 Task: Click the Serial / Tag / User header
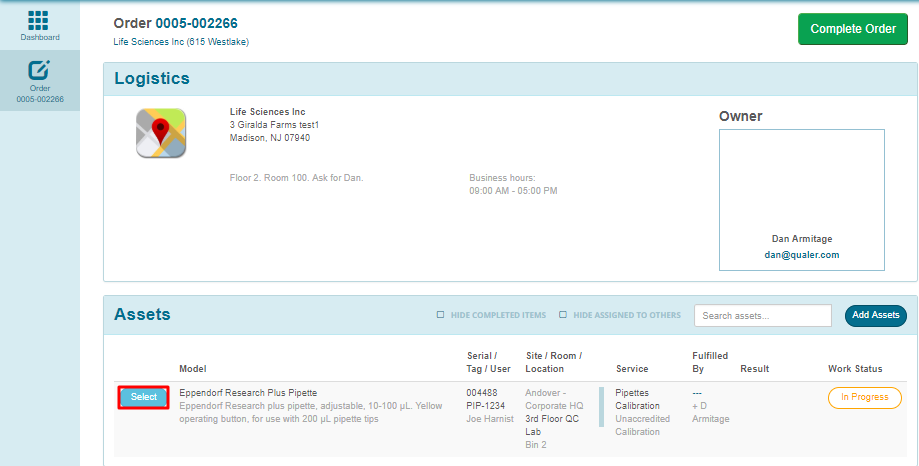tap(488, 362)
